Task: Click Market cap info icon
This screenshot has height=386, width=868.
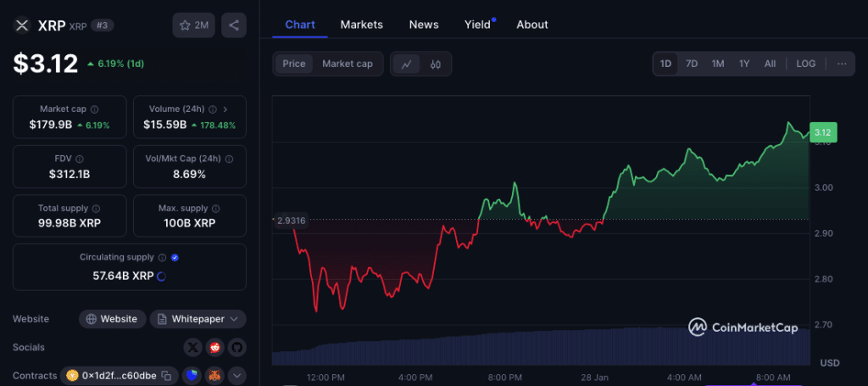Action: pyautogui.click(x=95, y=109)
